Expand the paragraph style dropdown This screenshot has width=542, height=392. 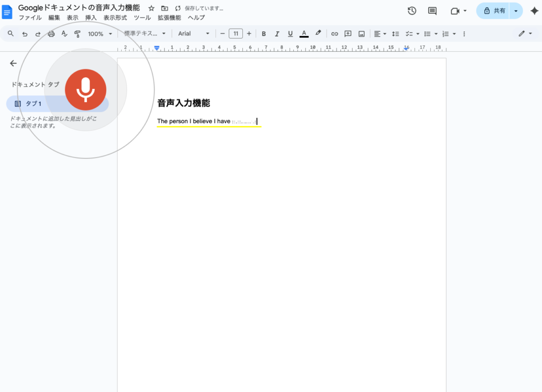coord(144,34)
